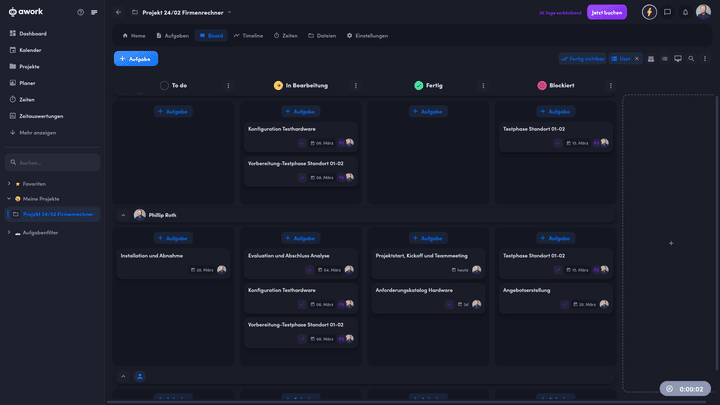Go to Projekte in the sidebar
Viewport: 720px width, 405px height.
[24, 67]
